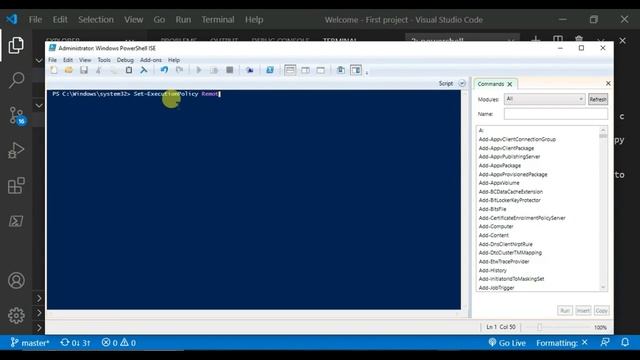Click into the Name input field

pos(556,114)
